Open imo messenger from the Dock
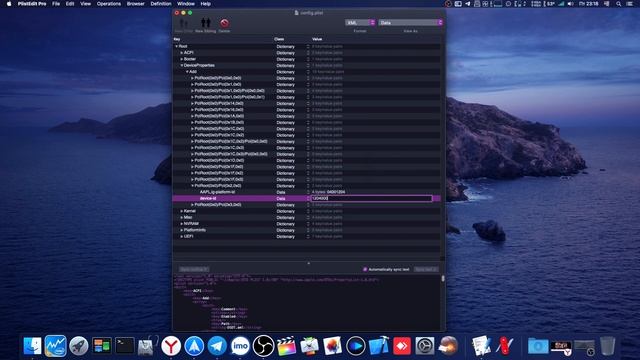The height and width of the screenshot is (360, 640). (240, 346)
